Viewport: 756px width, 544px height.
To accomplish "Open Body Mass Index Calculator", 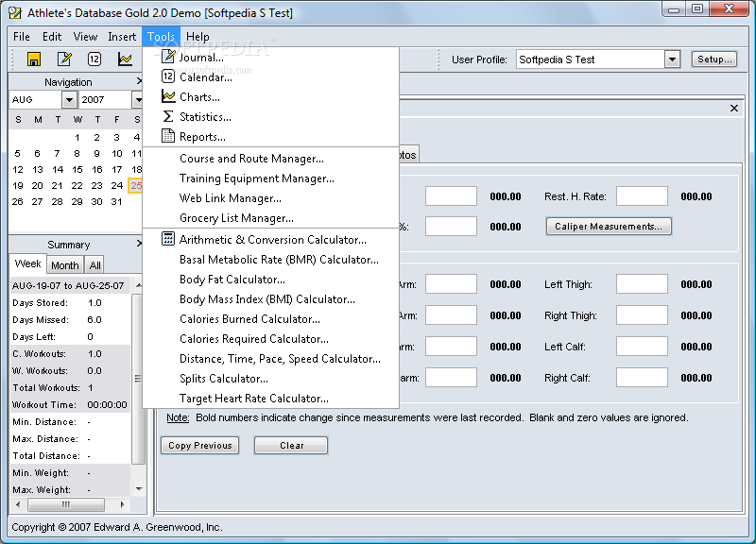I will coord(271,299).
